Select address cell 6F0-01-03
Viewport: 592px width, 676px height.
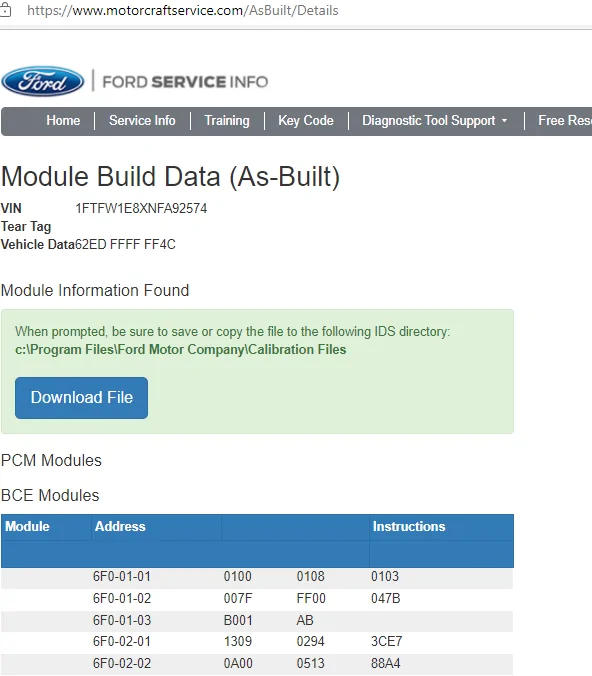(x=122, y=620)
